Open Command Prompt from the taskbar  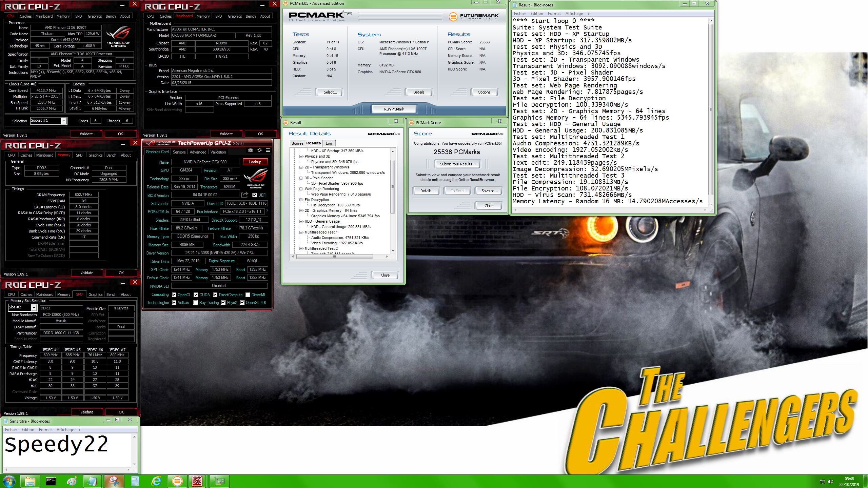[x=51, y=481]
